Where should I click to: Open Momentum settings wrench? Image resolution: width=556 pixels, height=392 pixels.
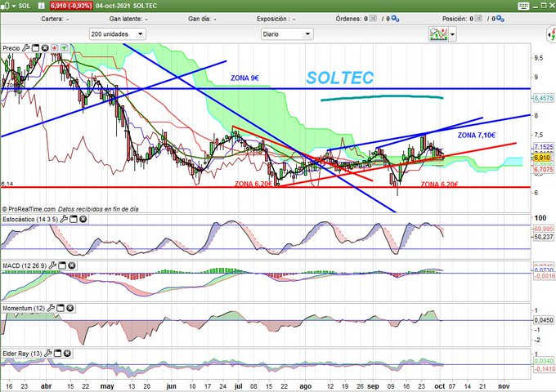pos(51,308)
